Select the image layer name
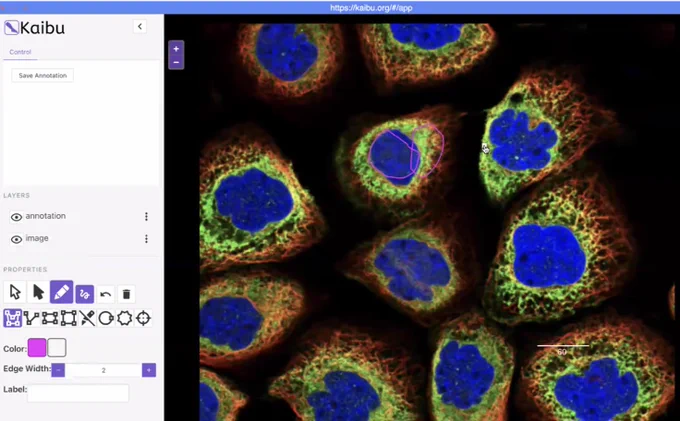This screenshot has height=421, width=680. tap(37, 238)
